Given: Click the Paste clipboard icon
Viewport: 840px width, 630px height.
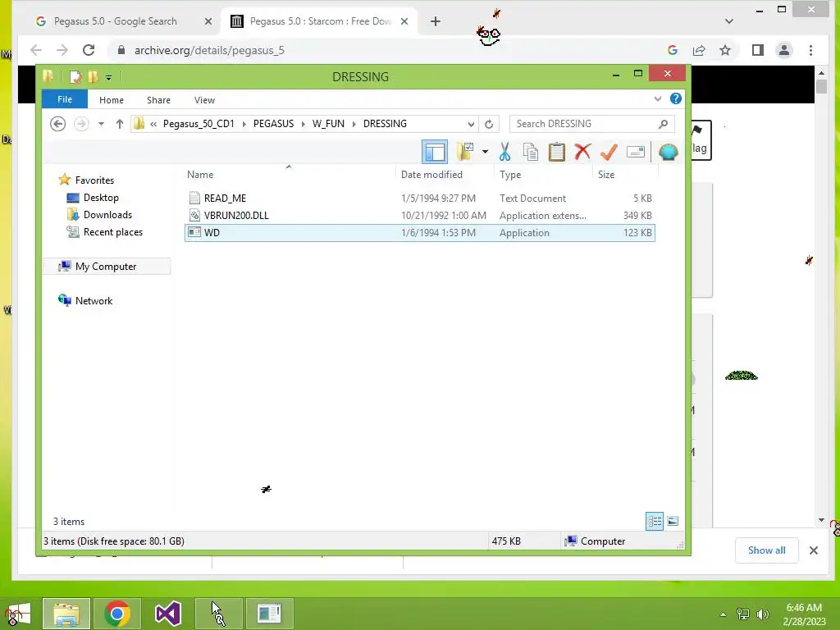Looking at the screenshot, I should point(557,152).
